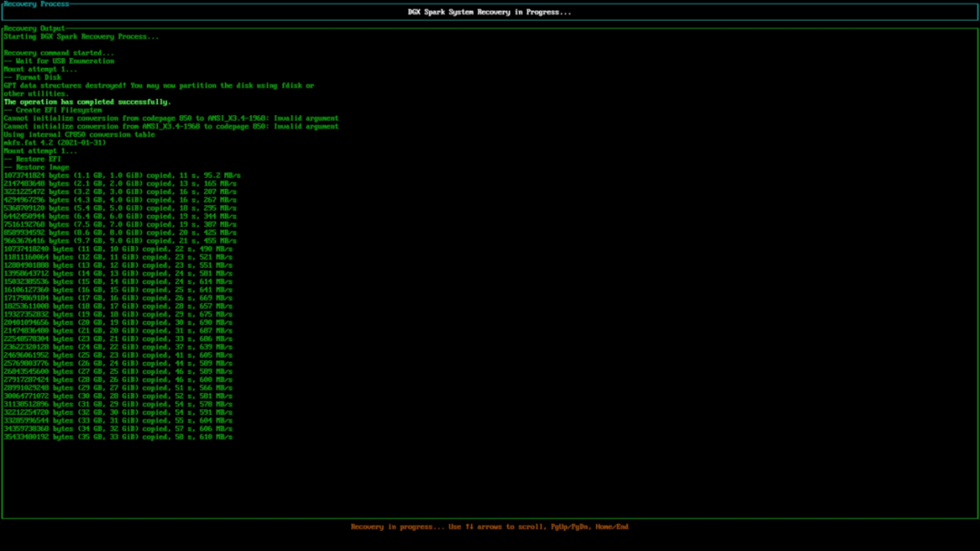
Task: Select the "(9.7 GB, 9.0 GiB) copied" progress line
Action: (120, 241)
